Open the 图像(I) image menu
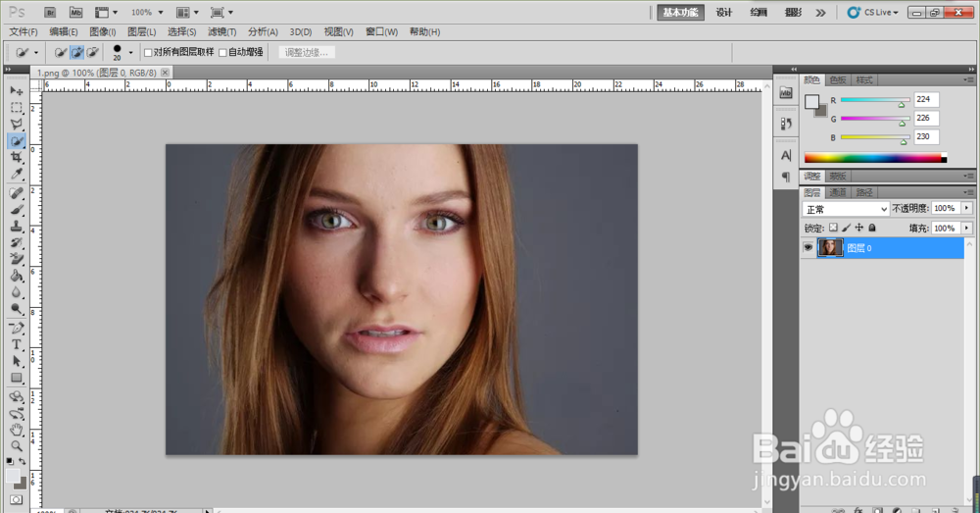The height and width of the screenshot is (513, 980). click(x=103, y=32)
